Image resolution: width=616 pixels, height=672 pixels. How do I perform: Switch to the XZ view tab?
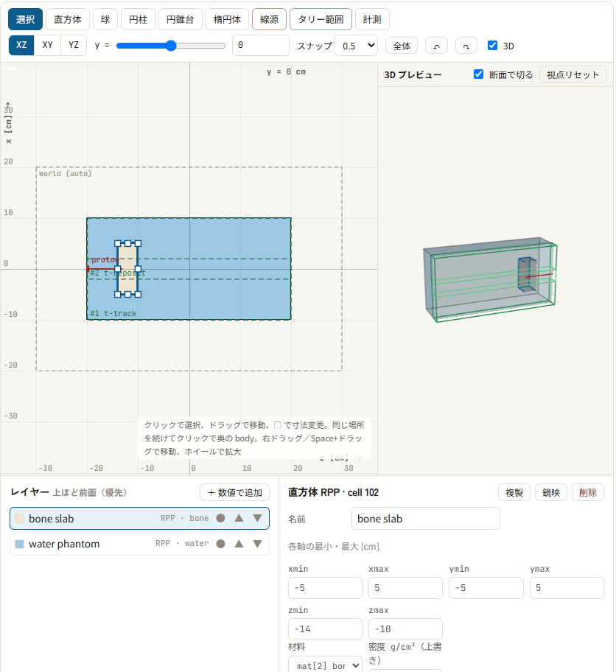pyautogui.click(x=21, y=45)
